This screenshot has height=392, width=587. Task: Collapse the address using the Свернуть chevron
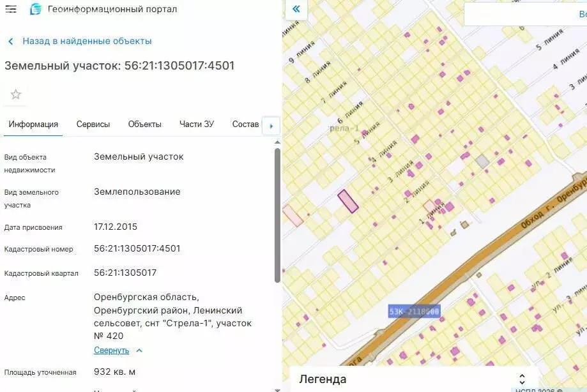(138, 350)
